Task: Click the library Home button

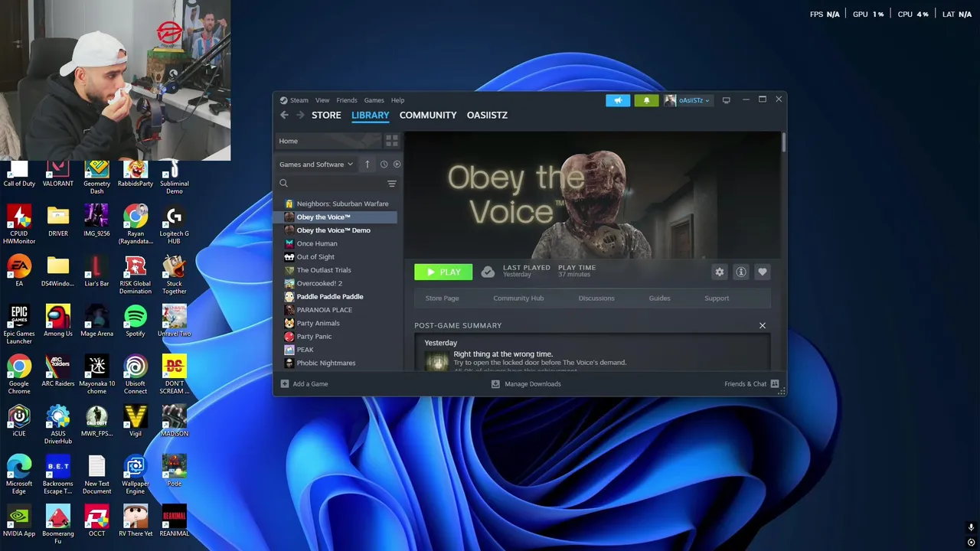Action: click(x=328, y=141)
